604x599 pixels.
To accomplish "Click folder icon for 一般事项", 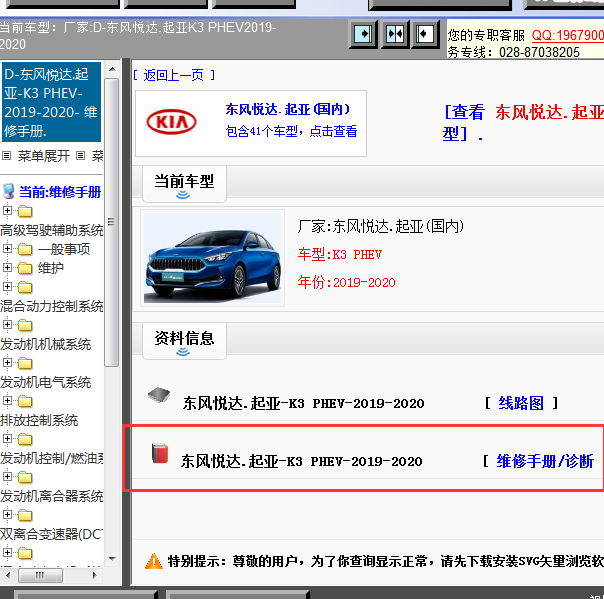I will pos(25,250).
